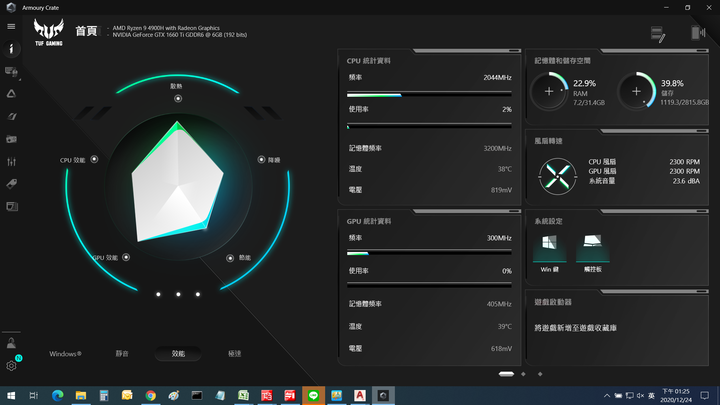Click the first dot below the radar chart

pyautogui.click(x=158, y=294)
